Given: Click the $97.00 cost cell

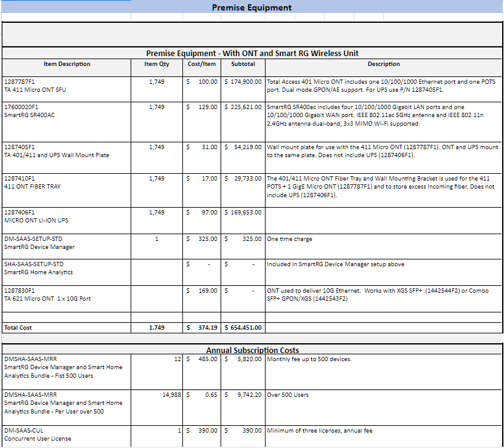Looking at the screenshot, I should coord(201,221).
